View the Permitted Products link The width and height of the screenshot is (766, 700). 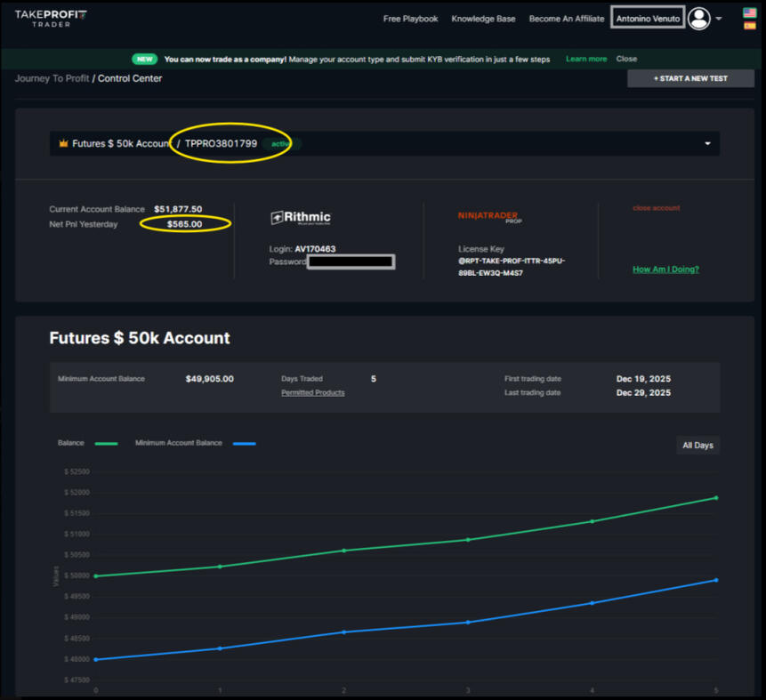point(312,392)
